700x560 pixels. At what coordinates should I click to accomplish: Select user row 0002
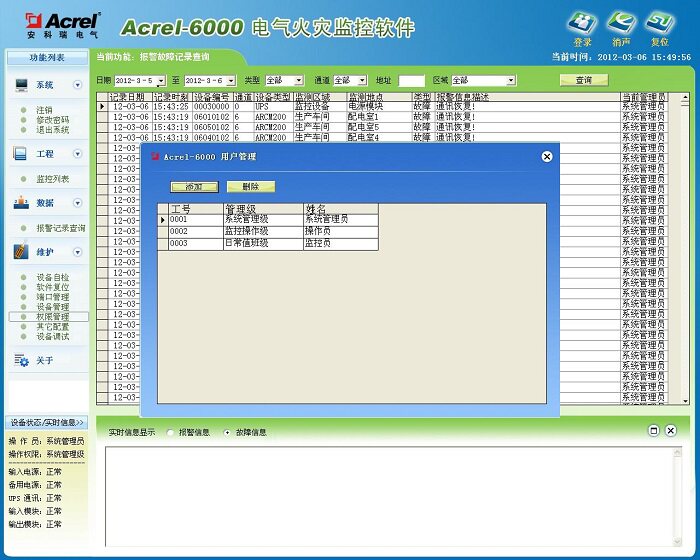pyautogui.click(x=268, y=231)
